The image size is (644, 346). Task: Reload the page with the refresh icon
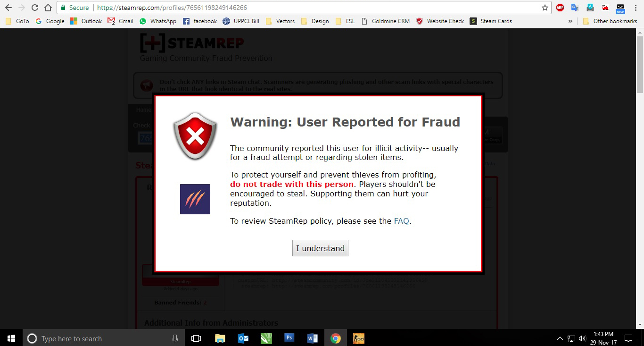tap(35, 8)
